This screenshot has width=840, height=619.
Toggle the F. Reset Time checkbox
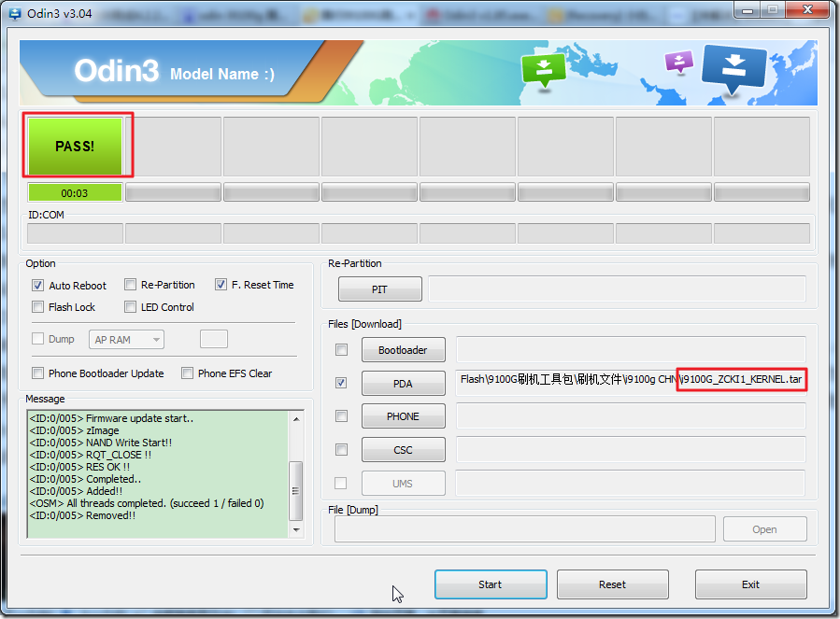click(x=221, y=285)
